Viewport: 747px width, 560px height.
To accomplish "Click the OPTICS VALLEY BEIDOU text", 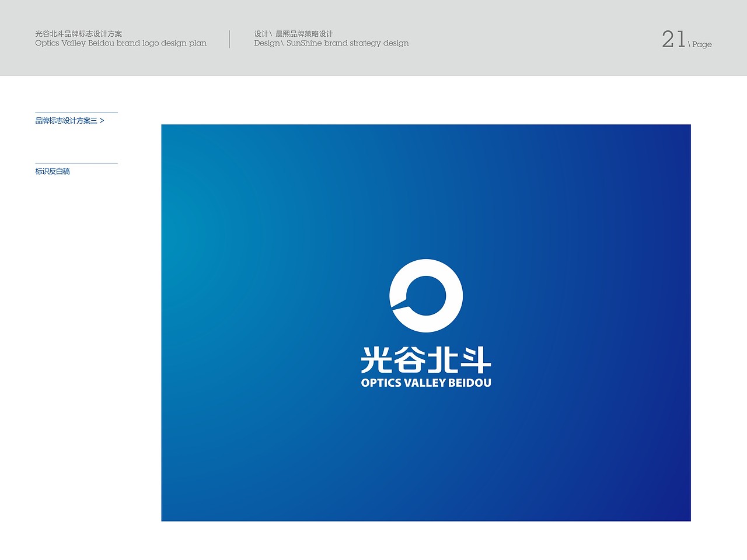I will pyautogui.click(x=426, y=383).
